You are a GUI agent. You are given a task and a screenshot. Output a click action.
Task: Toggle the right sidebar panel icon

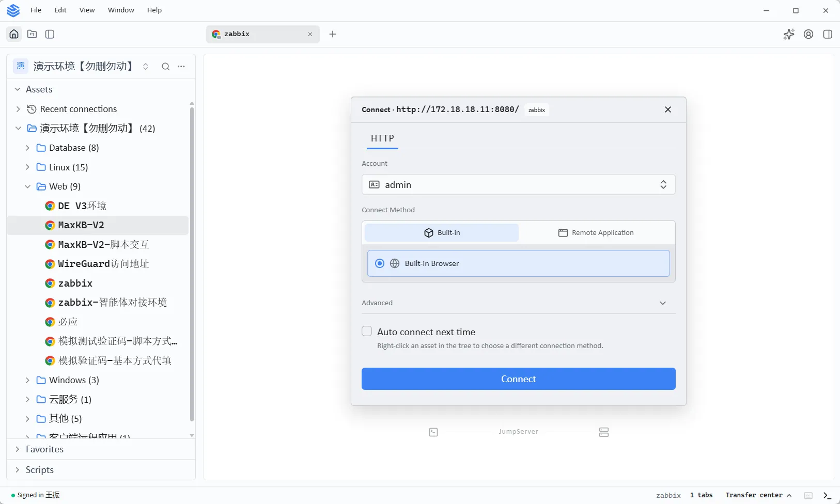click(828, 34)
